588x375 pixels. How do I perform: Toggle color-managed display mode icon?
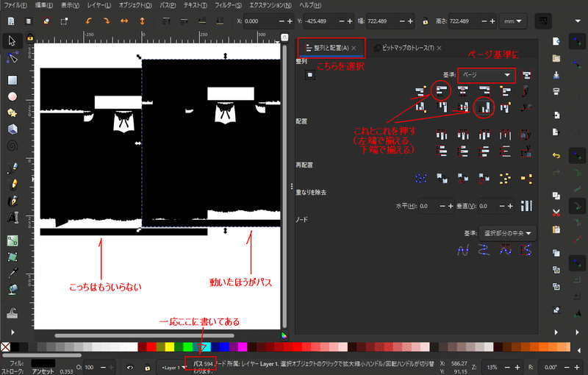[x=284, y=335]
